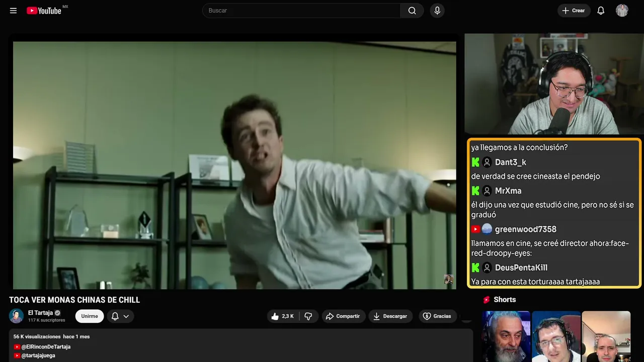Click the Kick icon beside MrXma
Image resolution: width=644 pixels, height=362 pixels.
[x=475, y=191]
